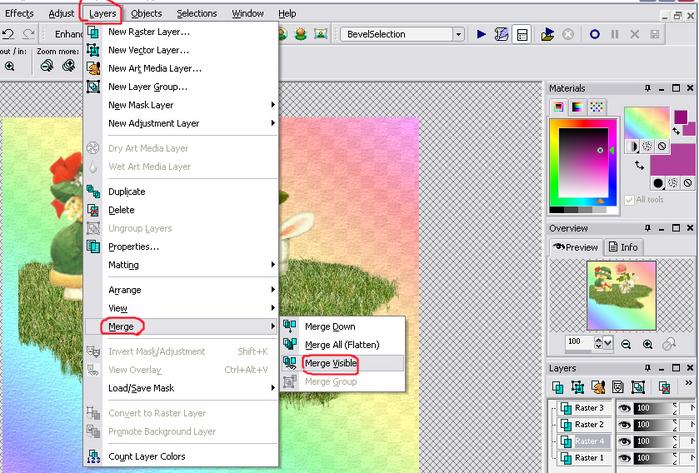Click Delete in Layers menu
The height and width of the screenshot is (473, 699).
[181, 210]
